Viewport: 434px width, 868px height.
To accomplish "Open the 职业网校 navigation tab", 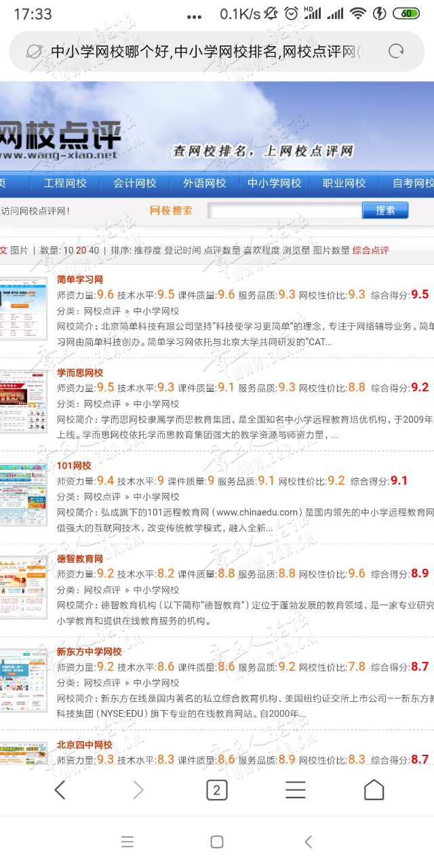I will point(344,183).
